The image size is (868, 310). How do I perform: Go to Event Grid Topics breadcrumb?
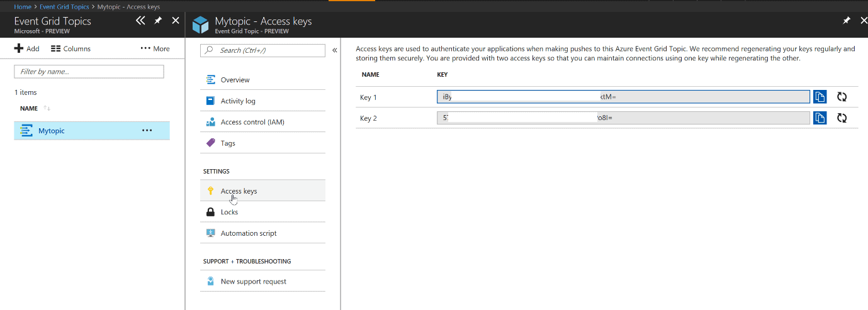tap(64, 7)
